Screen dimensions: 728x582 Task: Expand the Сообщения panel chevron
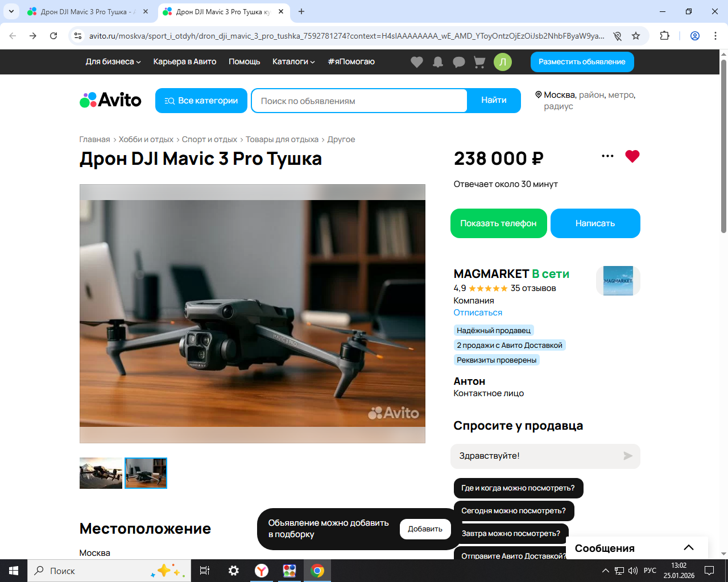point(689,548)
